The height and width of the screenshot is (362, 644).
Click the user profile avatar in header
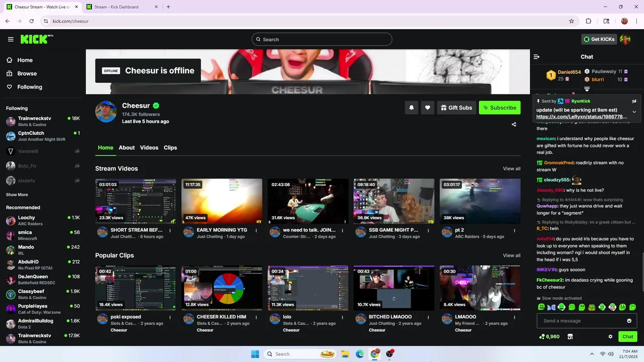pos(625,39)
